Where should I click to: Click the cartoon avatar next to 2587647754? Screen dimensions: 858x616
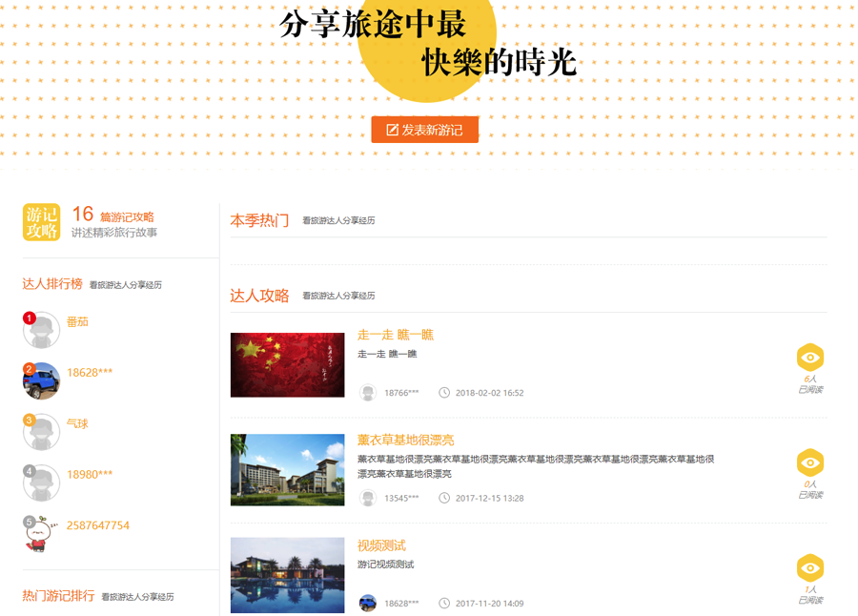point(40,533)
